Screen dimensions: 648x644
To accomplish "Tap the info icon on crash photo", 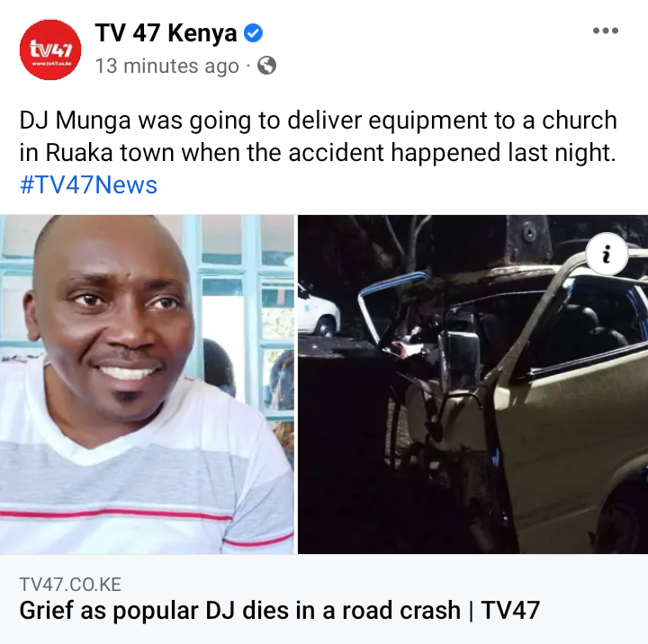I will point(607,254).
